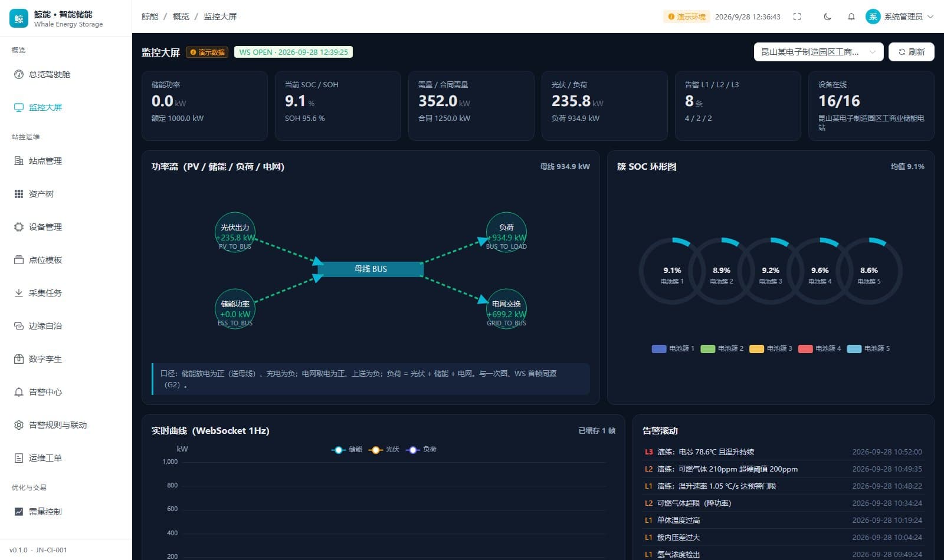Click the 采集任务 download icon
The width and height of the screenshot is (944, 560).
[19, 293]
